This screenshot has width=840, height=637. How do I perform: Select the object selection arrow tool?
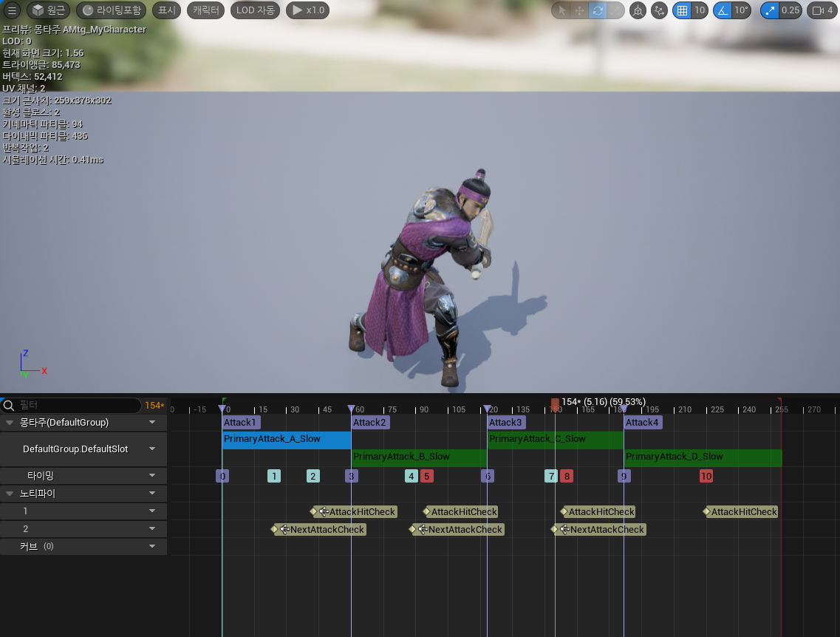pos(561,10)
